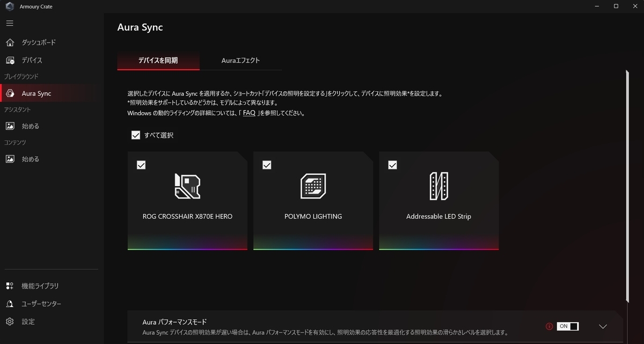Turn off the Aura performance mode switch
Screen dimensions: 644x344
pyautogui.click(x=568, y=326)
